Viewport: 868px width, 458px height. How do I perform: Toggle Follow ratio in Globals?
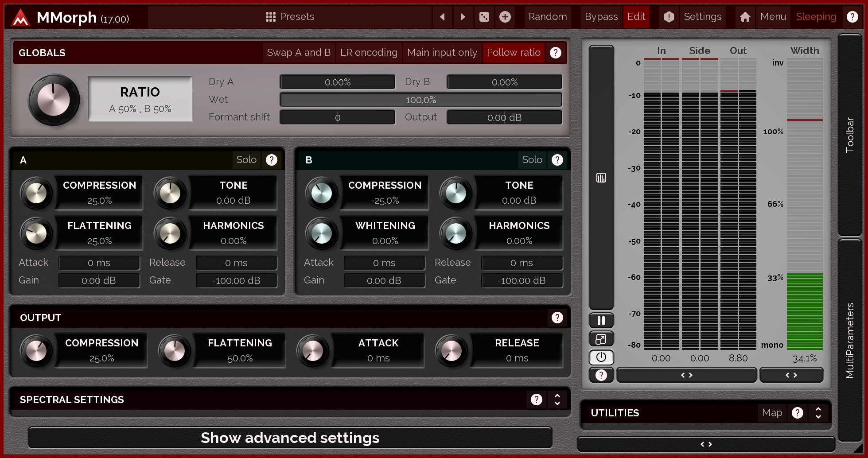513,53
